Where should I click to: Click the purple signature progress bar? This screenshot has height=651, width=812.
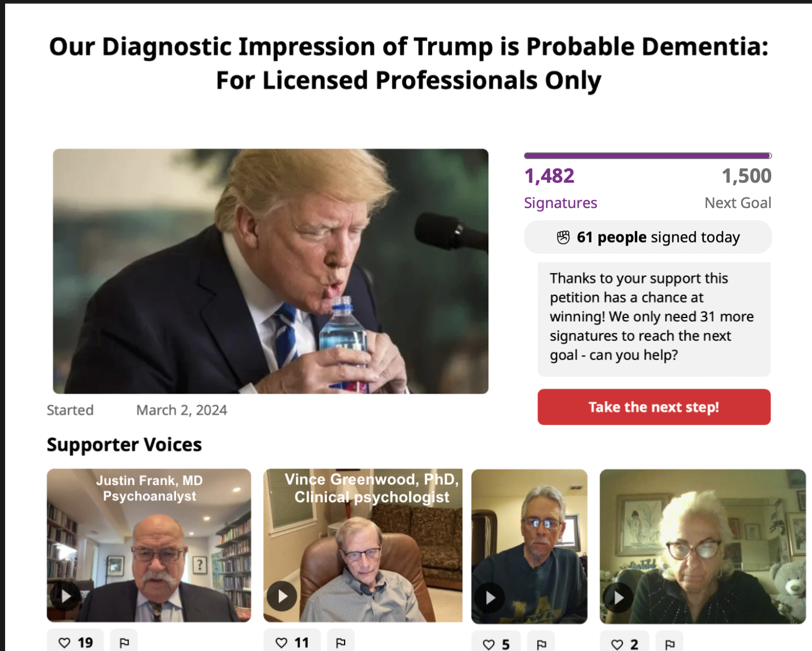coord(648,155)
